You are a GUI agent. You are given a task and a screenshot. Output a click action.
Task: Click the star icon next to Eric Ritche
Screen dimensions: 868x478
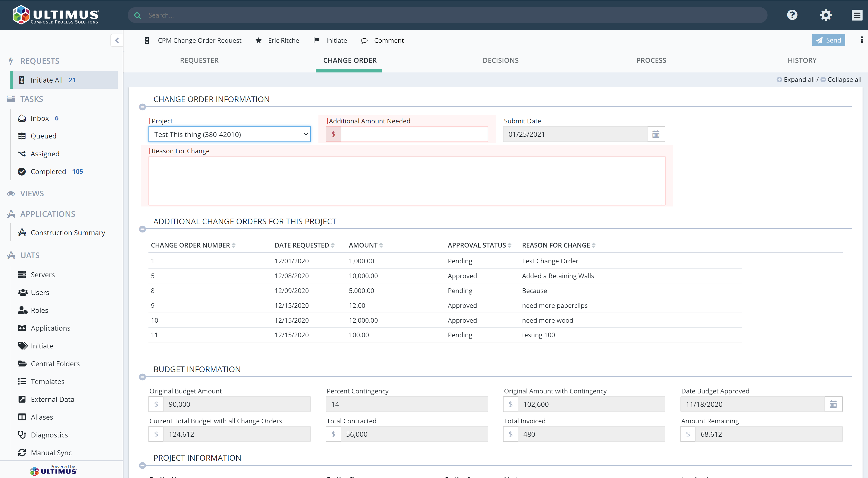[x=259, y=40]
